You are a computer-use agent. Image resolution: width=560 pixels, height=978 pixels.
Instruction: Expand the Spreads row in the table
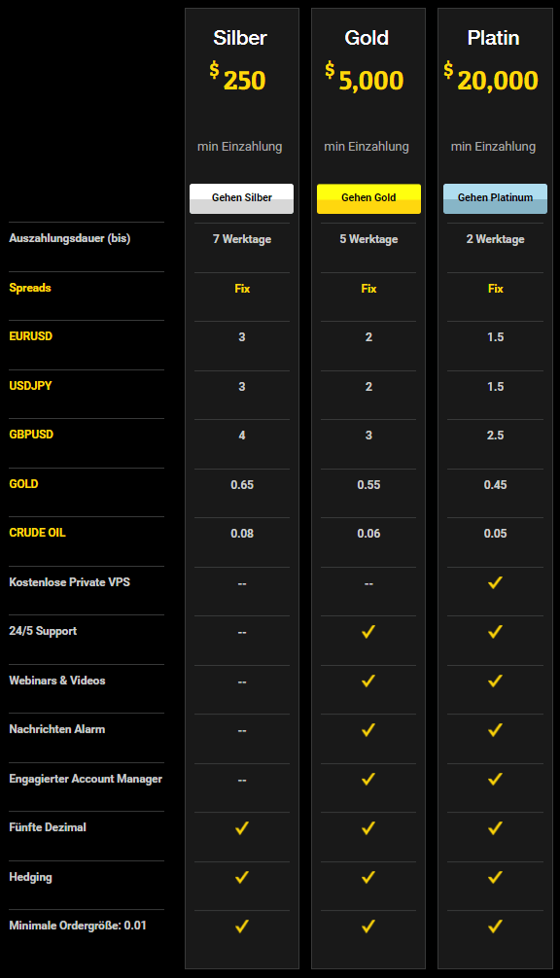click(x=29, y=288)
